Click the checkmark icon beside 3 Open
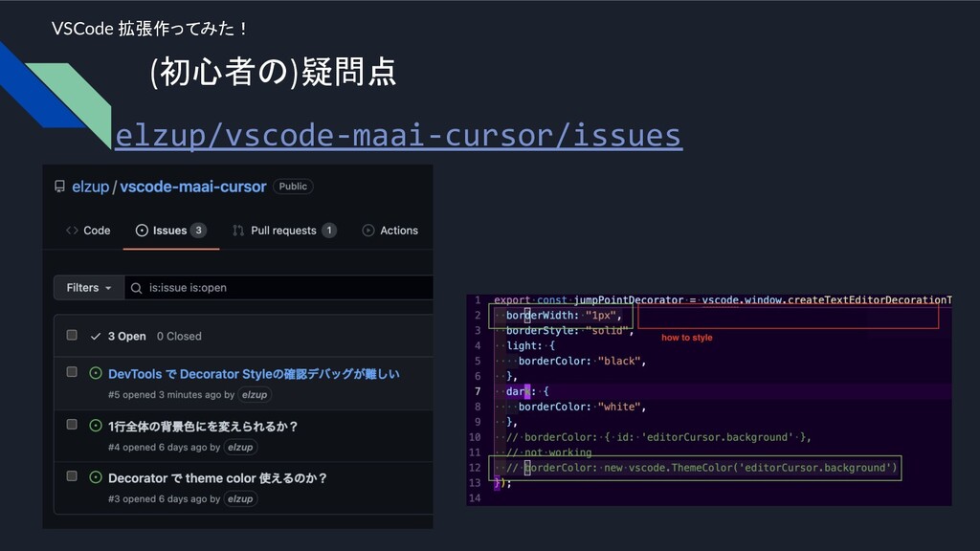This screenshot has height=551, width=980. coord(96,336)
